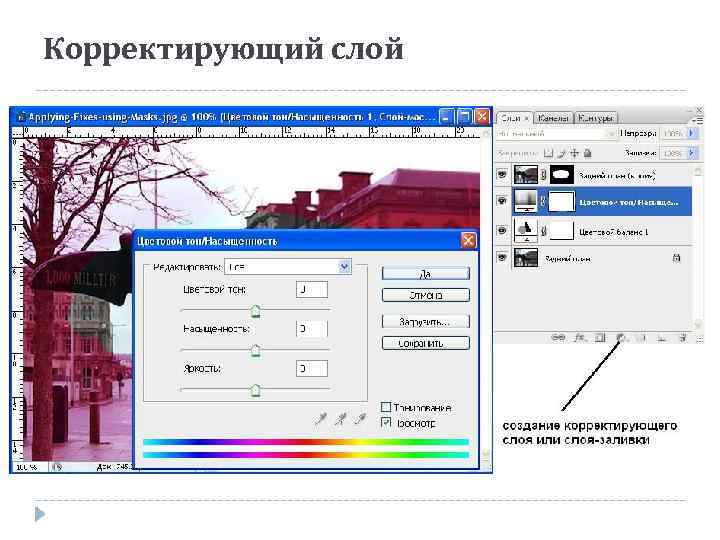Open the Редактировать dropdown

288,267
